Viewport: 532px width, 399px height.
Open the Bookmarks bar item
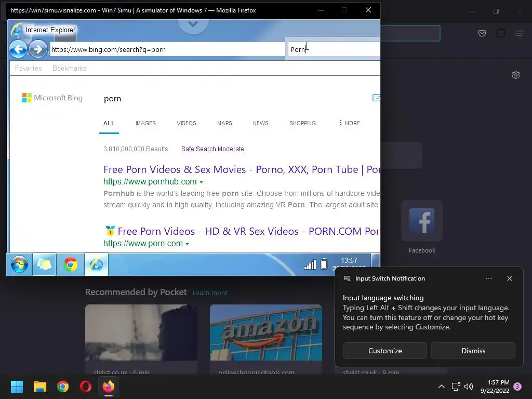click(70, 68)
